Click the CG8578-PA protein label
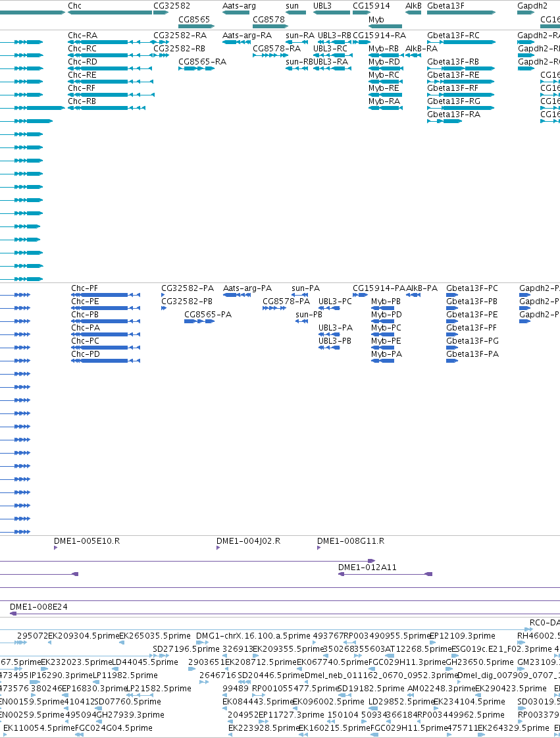Image resolution: width=560 pixels, height=738 pixels. [x=286, y=302]
